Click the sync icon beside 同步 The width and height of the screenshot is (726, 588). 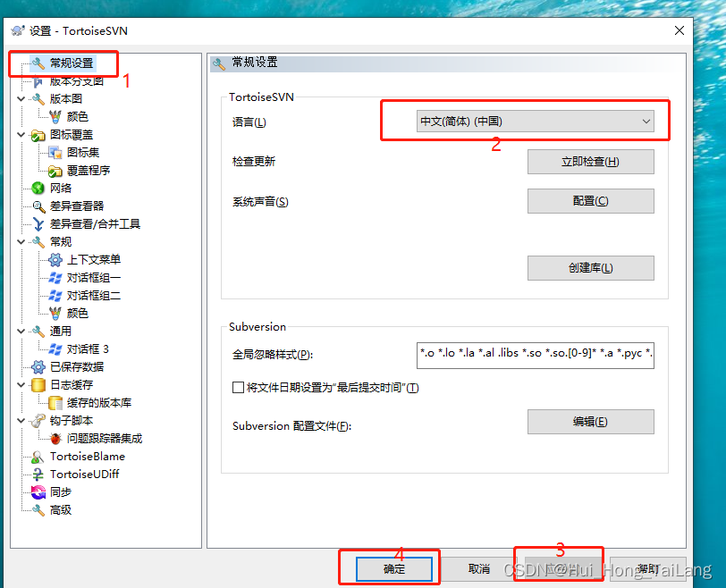[38, 492]
